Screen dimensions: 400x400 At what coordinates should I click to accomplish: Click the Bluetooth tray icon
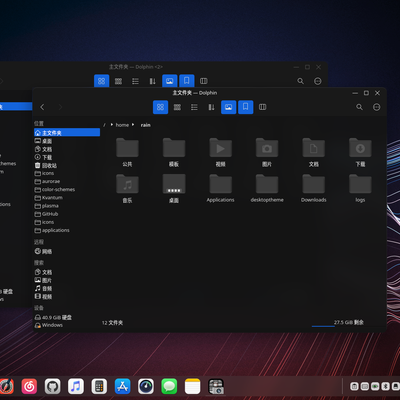tap(386, 386)
